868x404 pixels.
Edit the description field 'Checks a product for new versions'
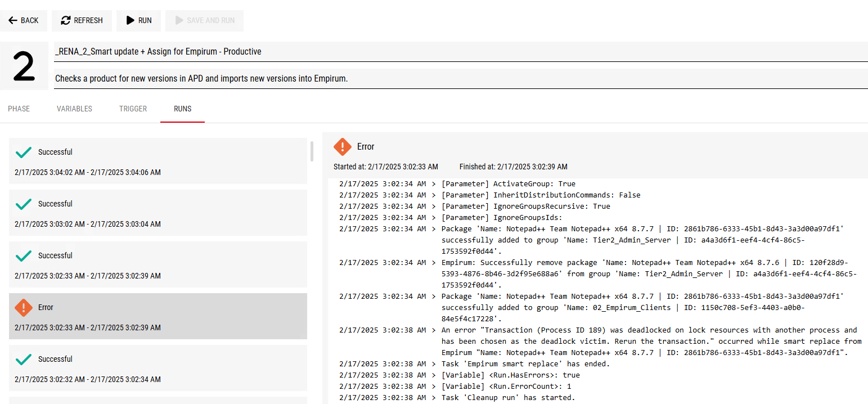461,79
